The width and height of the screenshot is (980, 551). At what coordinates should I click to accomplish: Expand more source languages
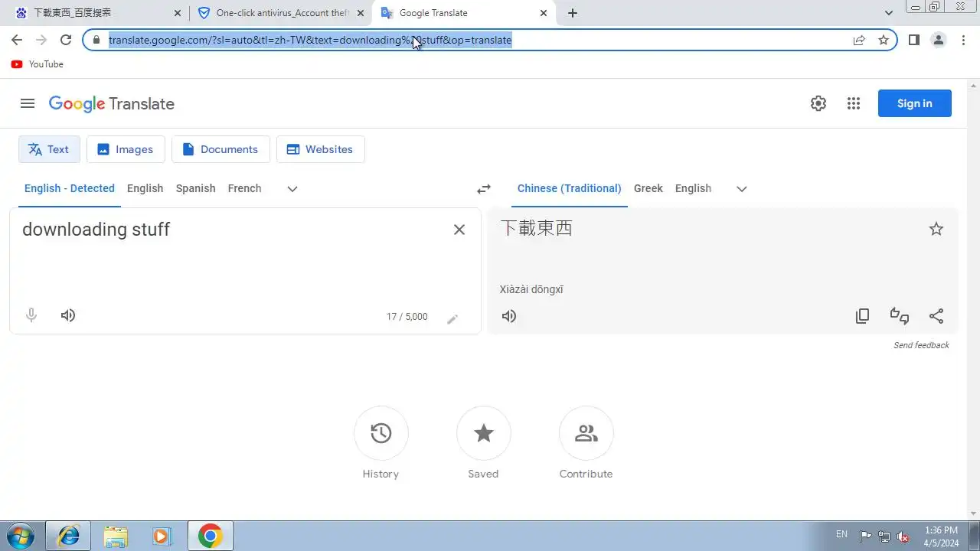292,189
